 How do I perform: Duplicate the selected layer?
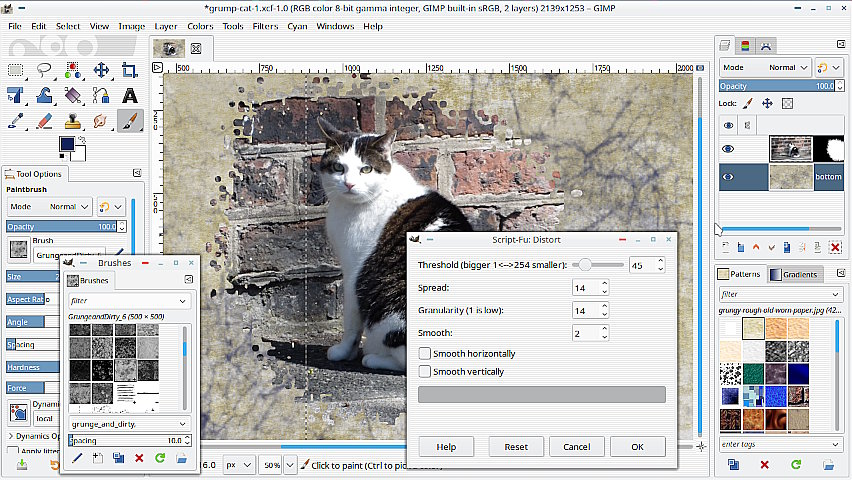[x=786, y=247]
